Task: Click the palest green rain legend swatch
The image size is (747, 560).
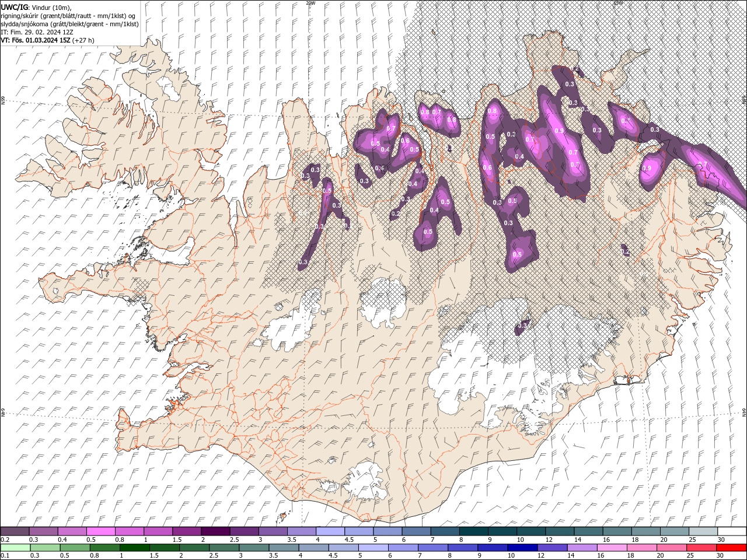Action: [x=15, y=547]
